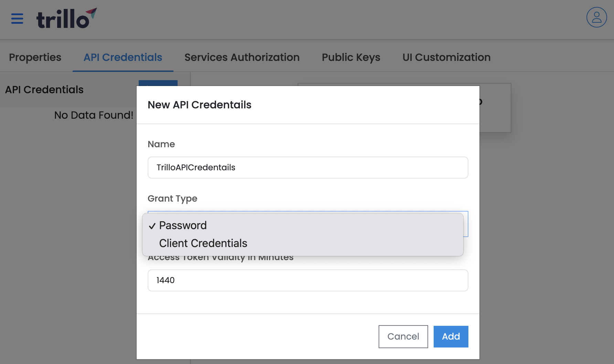Select Client Credentials from the dropdown
Image resolution: width=614 pixels, height=364 pixels.
[203, 243]
